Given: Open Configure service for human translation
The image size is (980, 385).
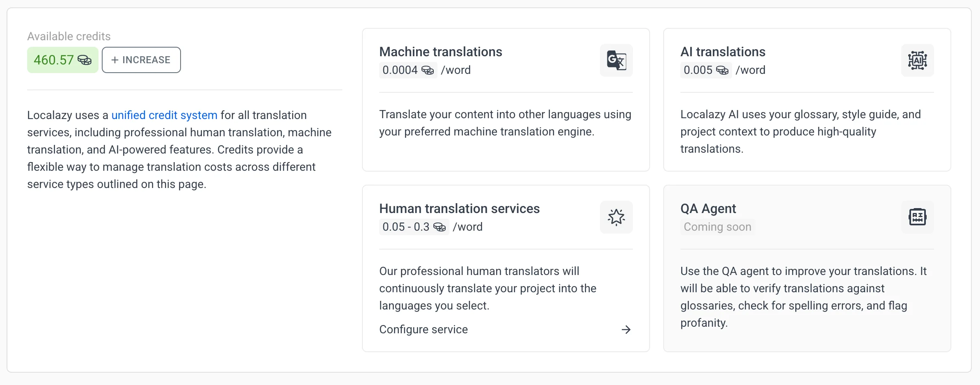Looking at the screenshot, I should (x=424, y=330).
